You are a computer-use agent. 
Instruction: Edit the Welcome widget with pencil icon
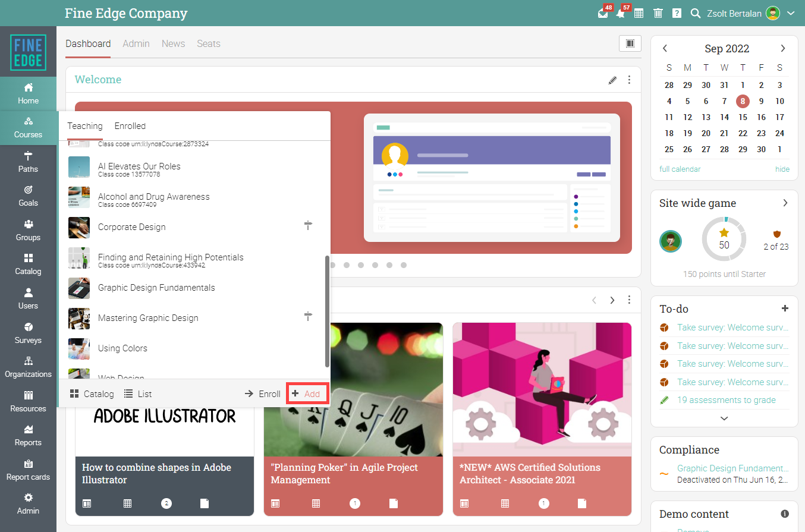pyautogui.click(x=612, y=80)
